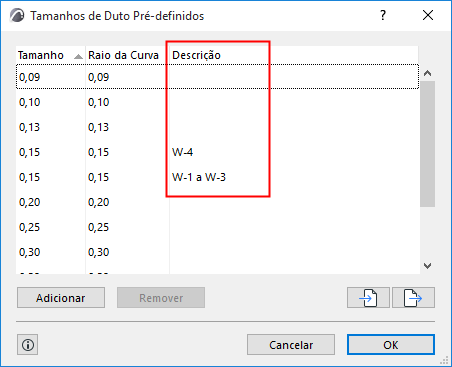Select the row with Tamanho 0,13
The image size is (452, 367).
(x=217, y=127)
